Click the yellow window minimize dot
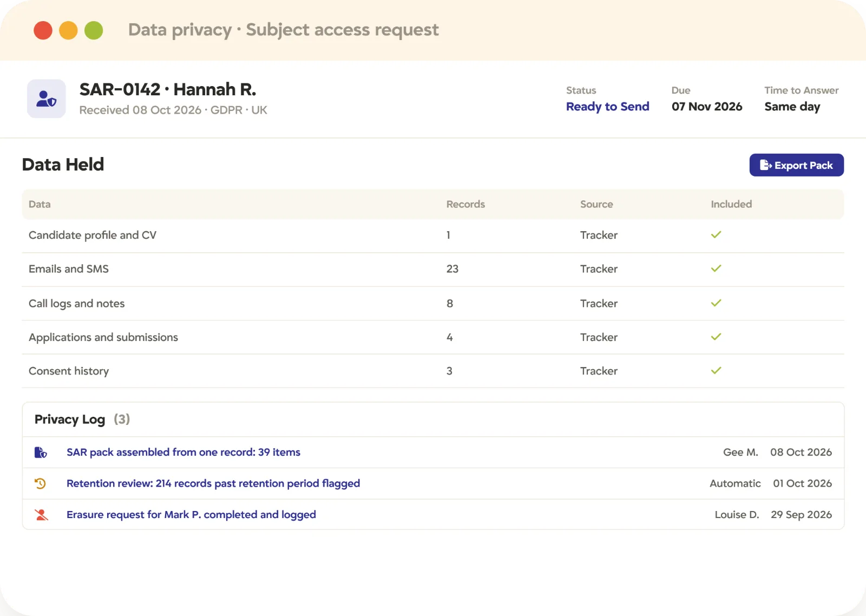Screen dimensions: 866x616 coord(68,30)
